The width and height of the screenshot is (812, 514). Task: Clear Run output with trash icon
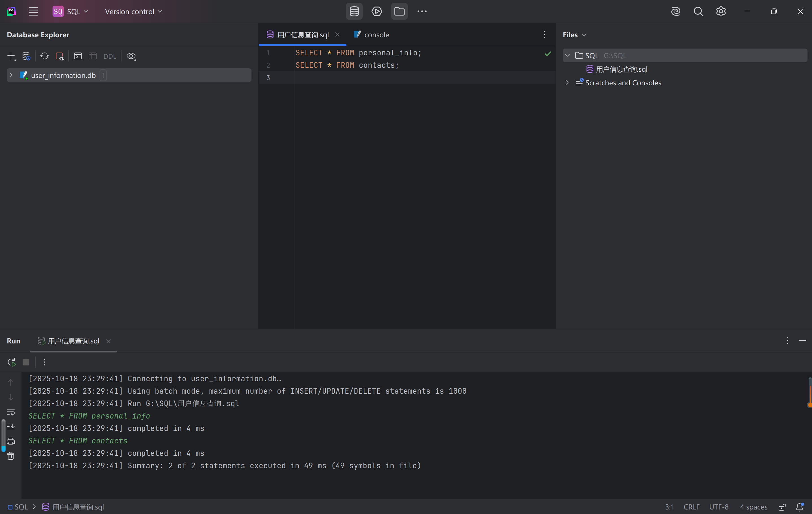[11, 456]
